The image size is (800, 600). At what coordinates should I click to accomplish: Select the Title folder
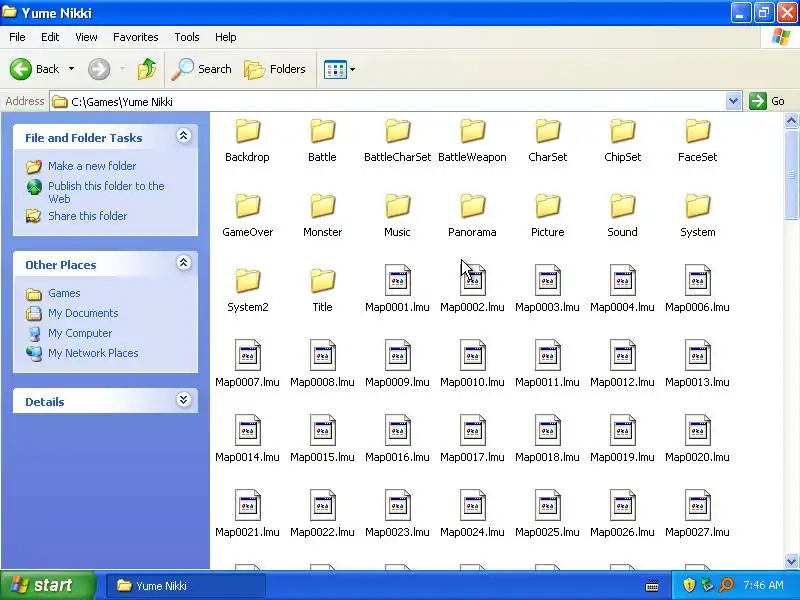pos(322,290)
